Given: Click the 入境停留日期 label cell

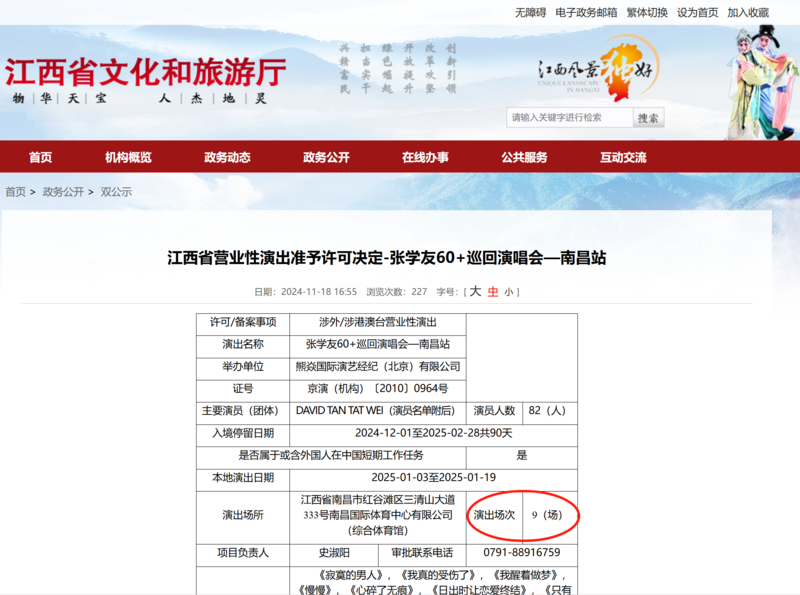Looking at the screenshot, I should tap(243, 433).
